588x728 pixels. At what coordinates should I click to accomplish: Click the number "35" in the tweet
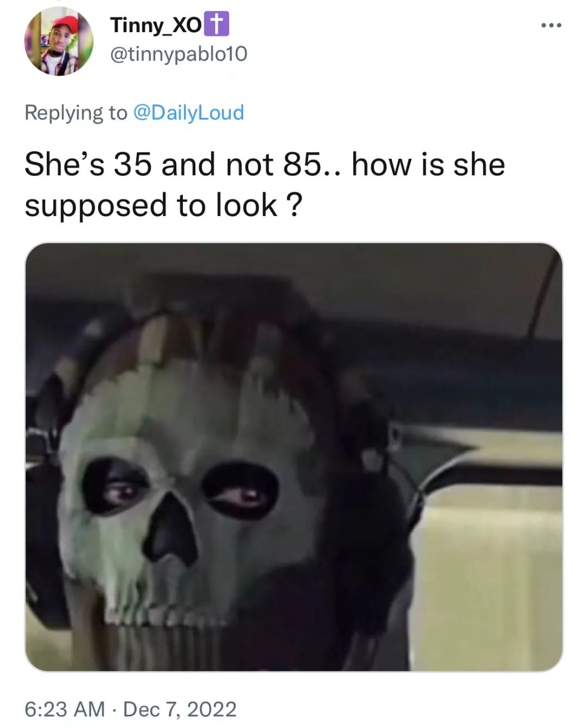pos(132,164)
